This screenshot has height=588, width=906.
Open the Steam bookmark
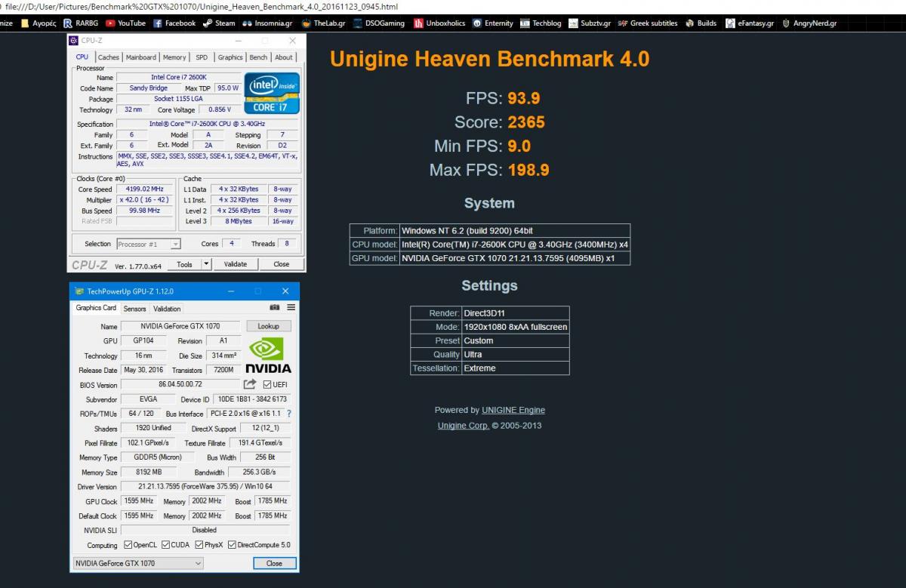pyautogui.click(x=219, y=23)
